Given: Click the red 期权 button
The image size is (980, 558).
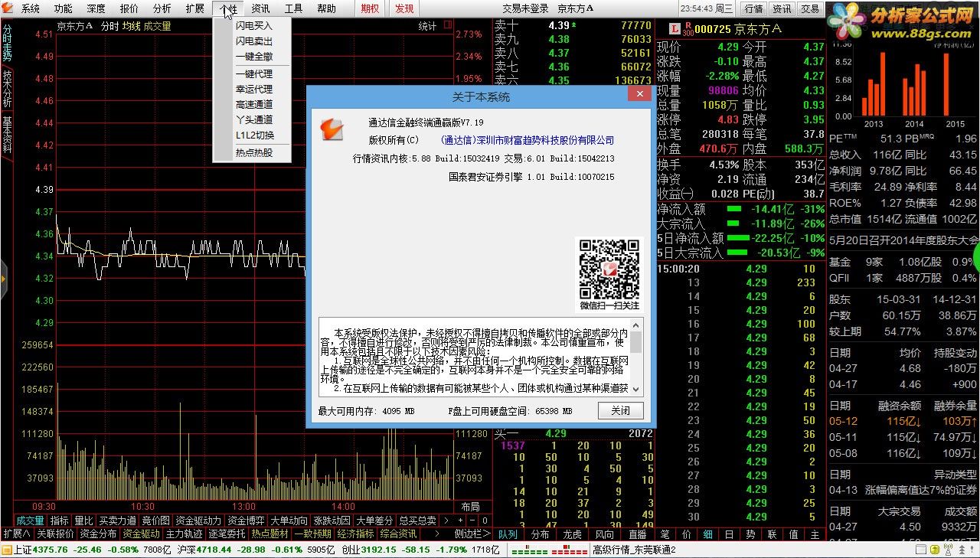Looking at the screenshot, I should [x=370, y=9].
